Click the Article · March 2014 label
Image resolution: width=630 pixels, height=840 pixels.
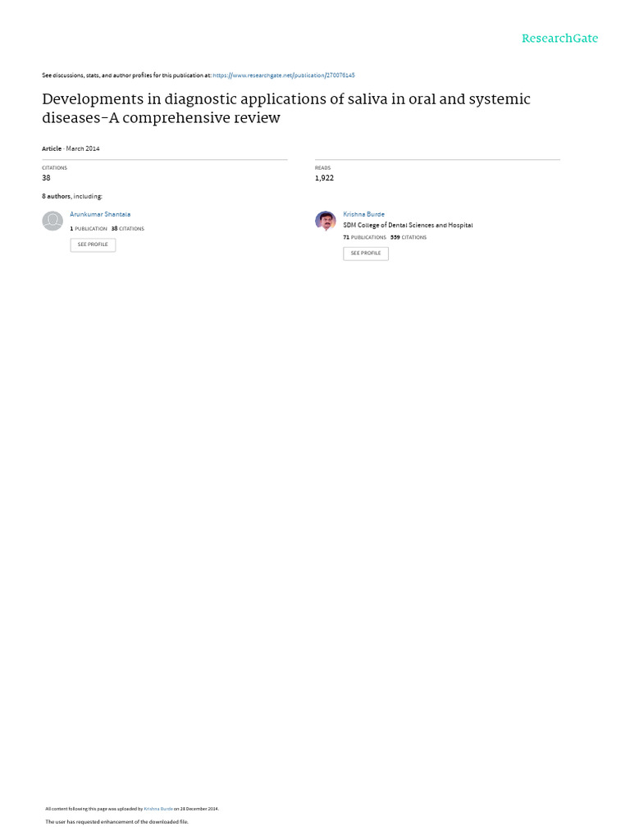(x=71, y=149)
